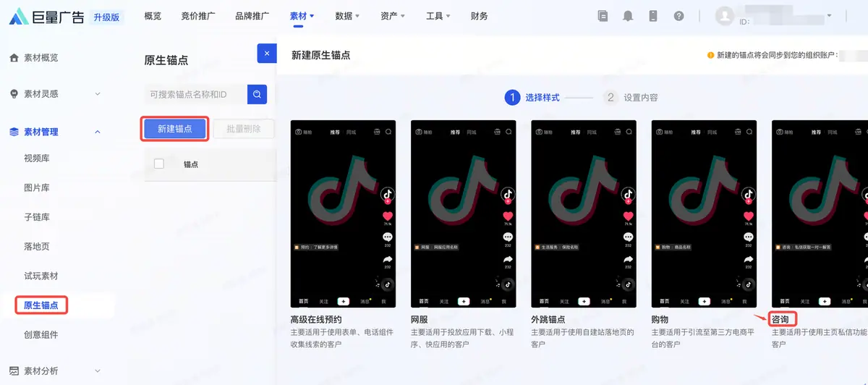Open 试玩素材 in the sidebar
This screenshot has width=868, height=385.
tap(41, 276)
